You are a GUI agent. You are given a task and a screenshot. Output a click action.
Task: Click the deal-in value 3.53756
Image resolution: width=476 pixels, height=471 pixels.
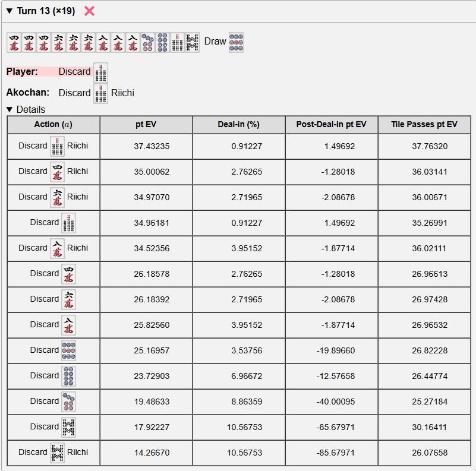pos(247,350)
